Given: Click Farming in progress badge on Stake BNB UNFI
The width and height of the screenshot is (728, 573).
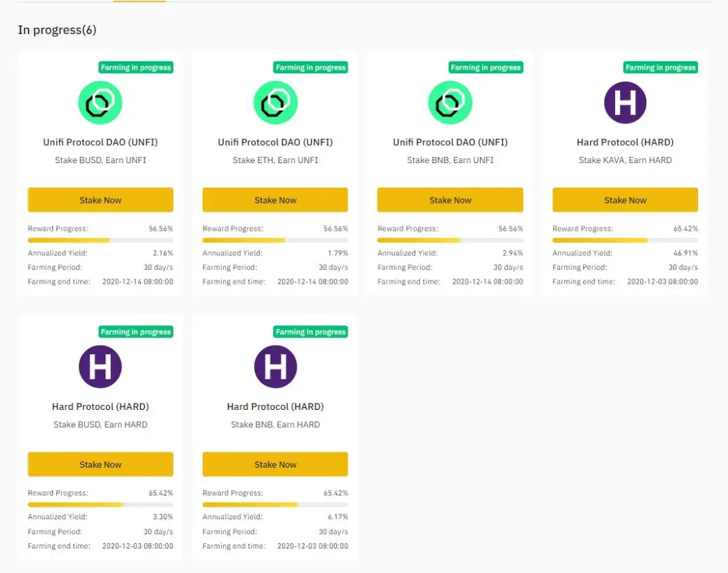Looking at the screenshot, I should point(486,68).
